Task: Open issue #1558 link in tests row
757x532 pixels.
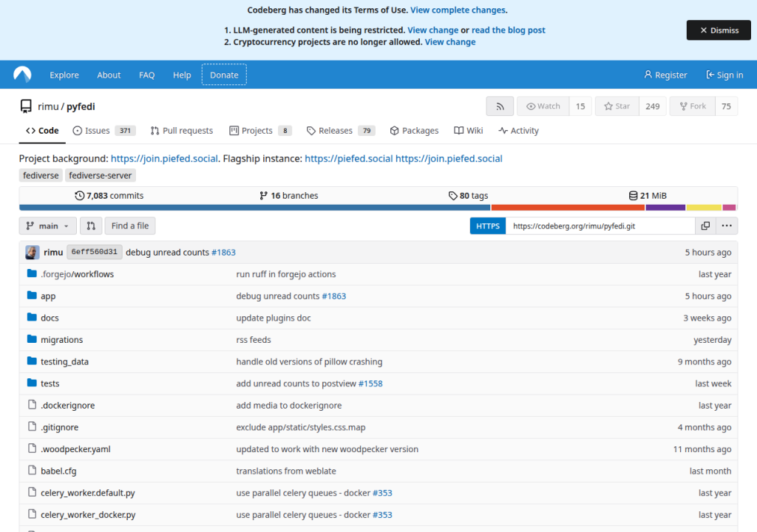Action: [370, 383]
